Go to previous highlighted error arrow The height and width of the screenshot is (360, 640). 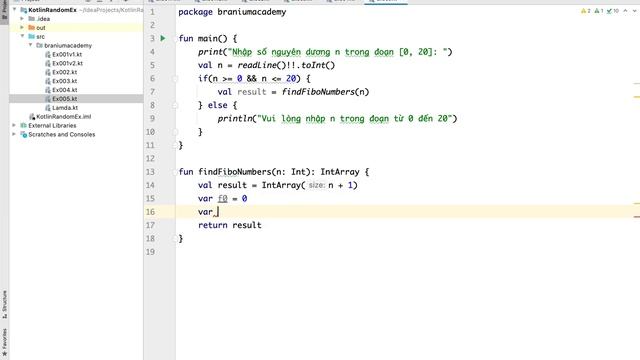coord(625,11)
